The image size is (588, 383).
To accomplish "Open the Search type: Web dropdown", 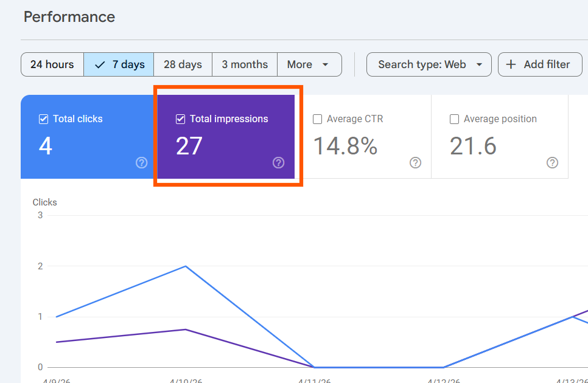I will coord(429,64).
